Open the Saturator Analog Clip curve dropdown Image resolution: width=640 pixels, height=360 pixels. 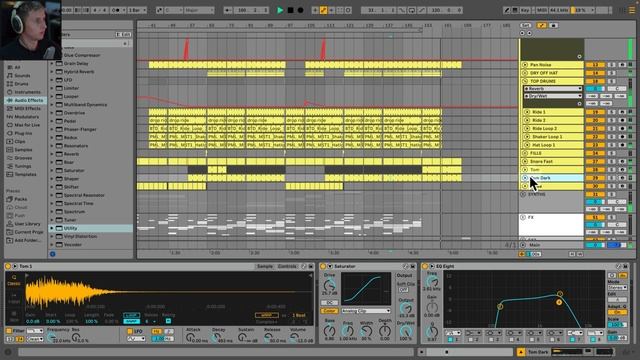[x=366, y=311]
